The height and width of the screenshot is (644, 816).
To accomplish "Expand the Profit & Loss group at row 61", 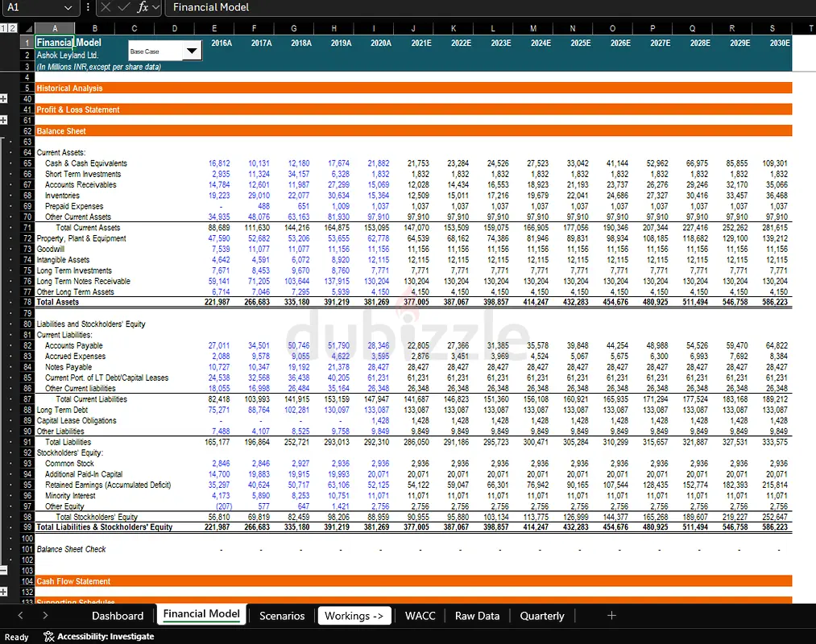I will click(4, 120).
